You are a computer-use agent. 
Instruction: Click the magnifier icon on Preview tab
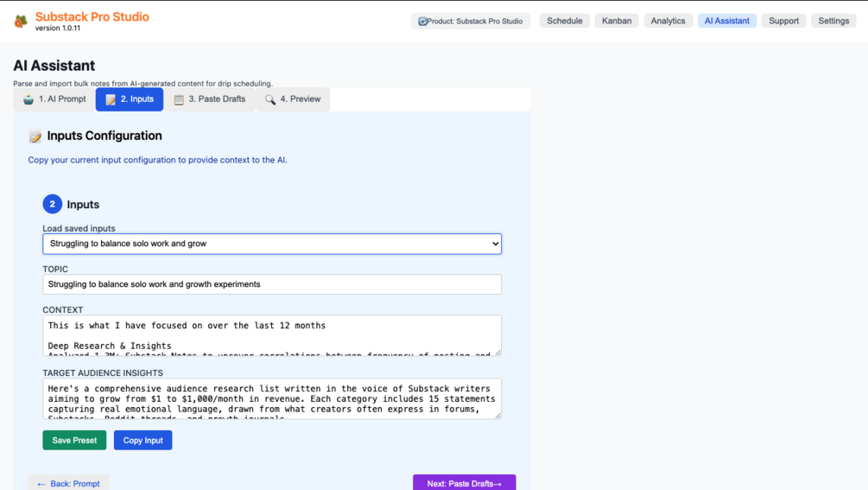[270, 99]
